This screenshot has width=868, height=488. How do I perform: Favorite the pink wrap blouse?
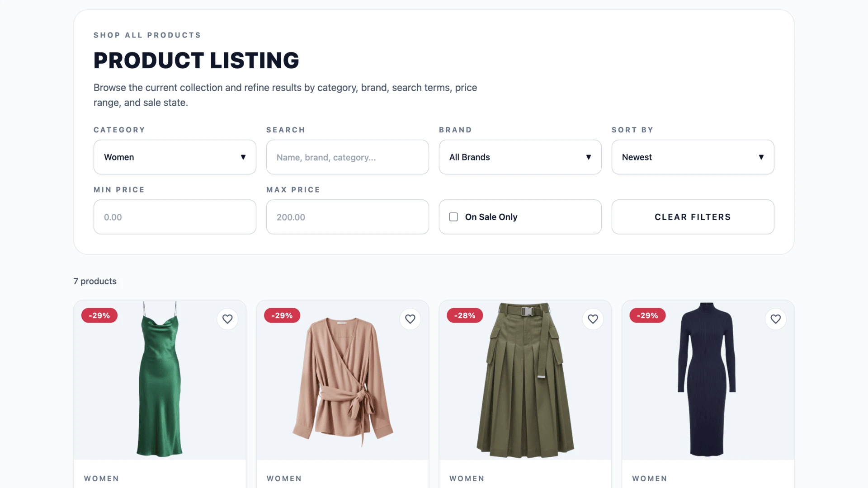point(410,319)
